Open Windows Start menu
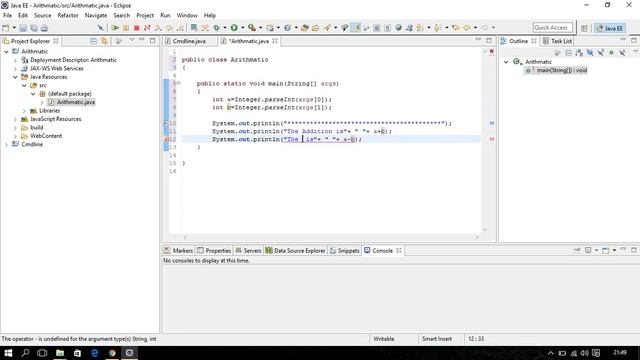Screen dimensions: 640x360 (x=8, y=353)
